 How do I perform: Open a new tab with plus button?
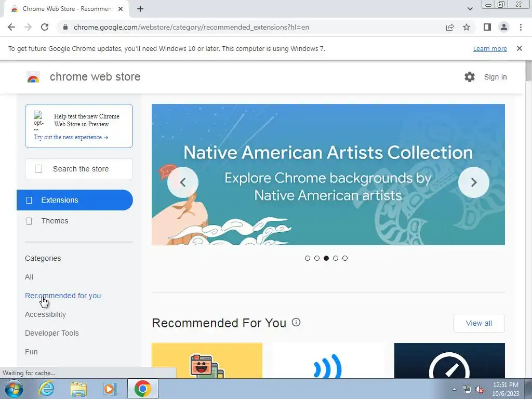pyautogui.click(x=140, y=9)
